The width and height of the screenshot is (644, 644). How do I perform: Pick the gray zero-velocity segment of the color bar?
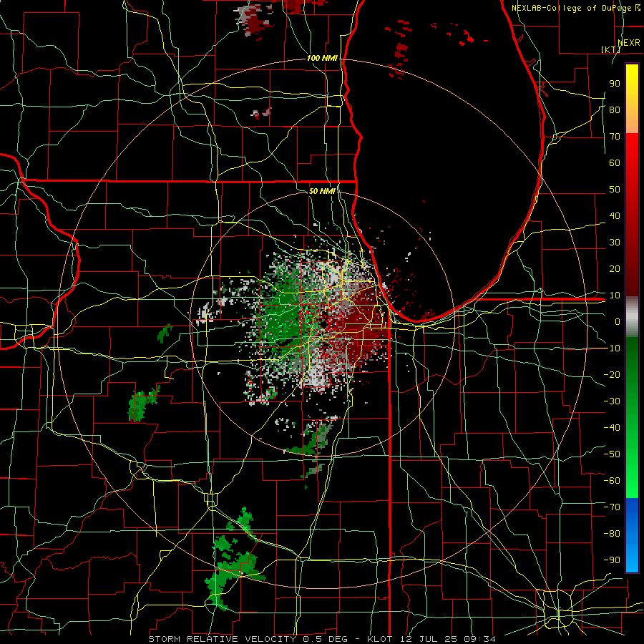(x=632, y=317)
